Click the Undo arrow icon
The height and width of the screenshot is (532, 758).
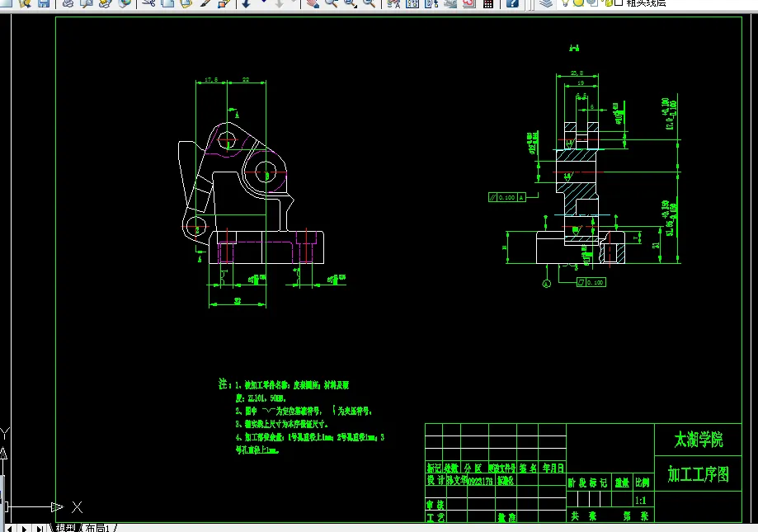point(247,3)
